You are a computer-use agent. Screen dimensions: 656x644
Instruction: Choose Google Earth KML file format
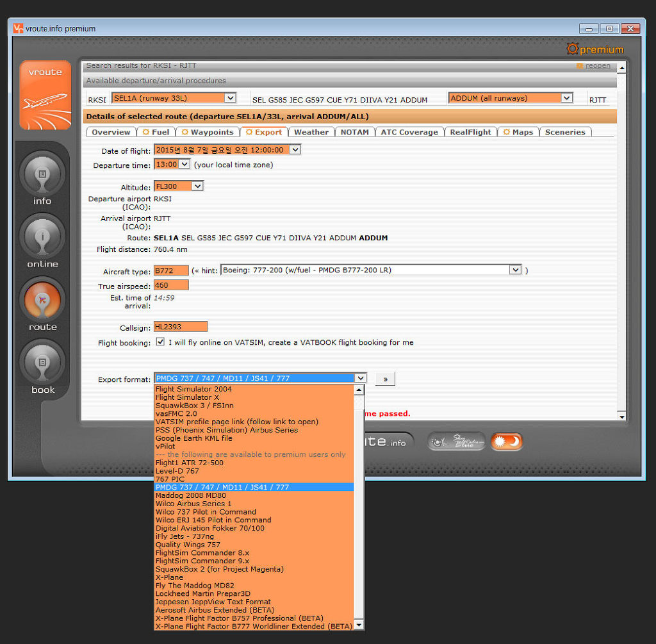click(254, 438)
